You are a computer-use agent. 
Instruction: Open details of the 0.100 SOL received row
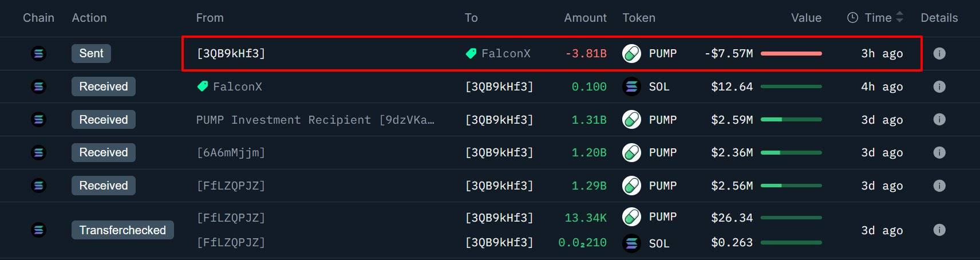(x=939, y=86)
